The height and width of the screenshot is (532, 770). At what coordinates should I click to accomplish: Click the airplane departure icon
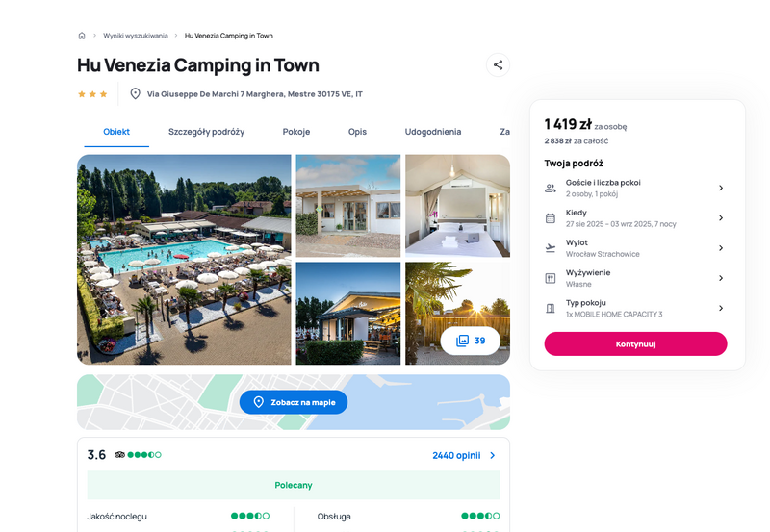click(x=551, y=248)
